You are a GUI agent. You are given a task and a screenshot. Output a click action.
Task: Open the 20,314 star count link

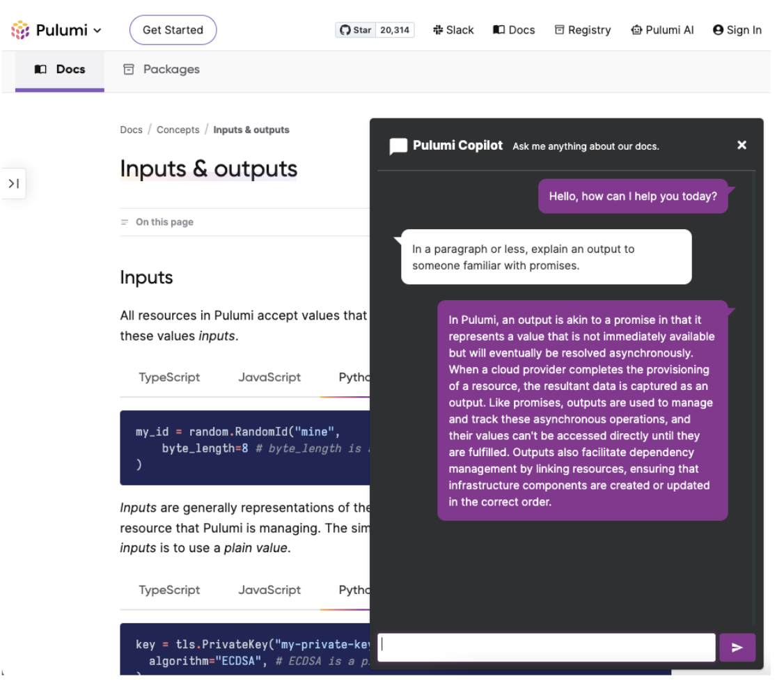pyautogui.click(x=395, y=30)
